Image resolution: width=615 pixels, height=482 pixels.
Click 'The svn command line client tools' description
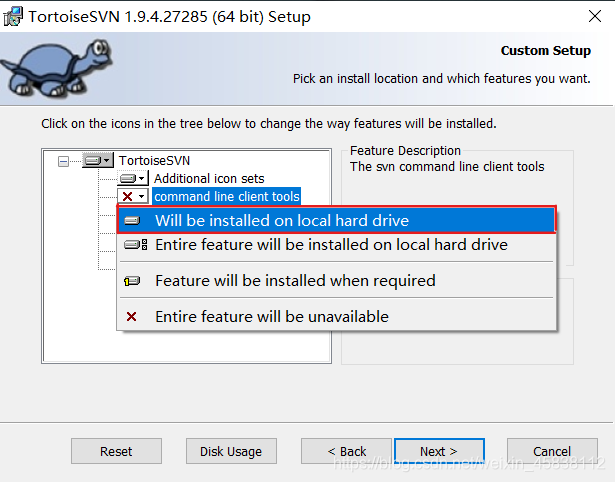(x=447, y=167)
